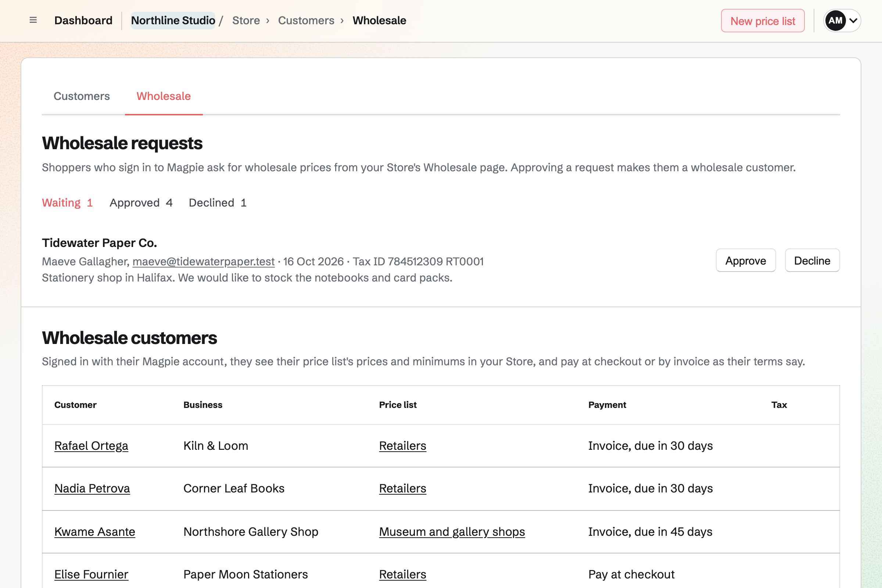Viewport: 882px width, 588px height.
Task: Click the Payment column header
Action: [607, 405]
